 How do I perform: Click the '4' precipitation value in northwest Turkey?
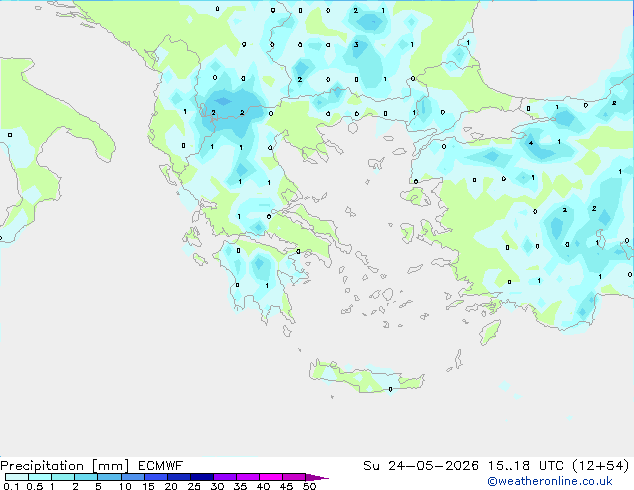(x=530, y=143)
